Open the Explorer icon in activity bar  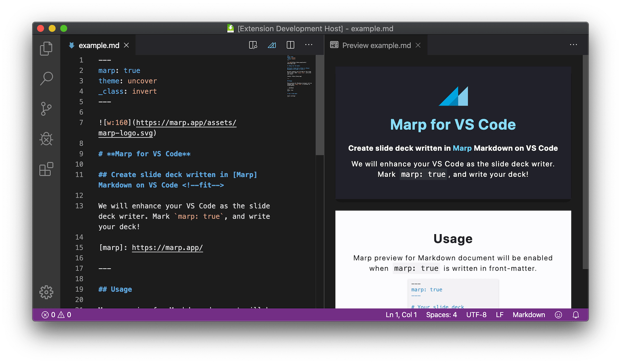(x=47, y=48)
